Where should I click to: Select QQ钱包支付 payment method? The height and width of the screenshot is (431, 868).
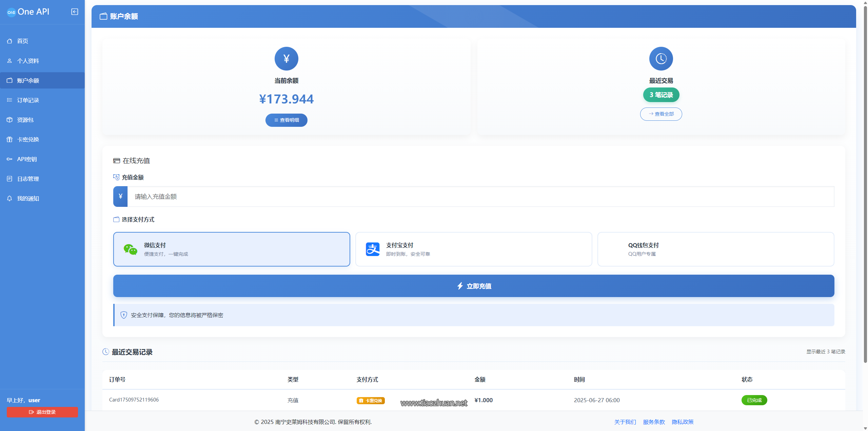coord(716,249)
